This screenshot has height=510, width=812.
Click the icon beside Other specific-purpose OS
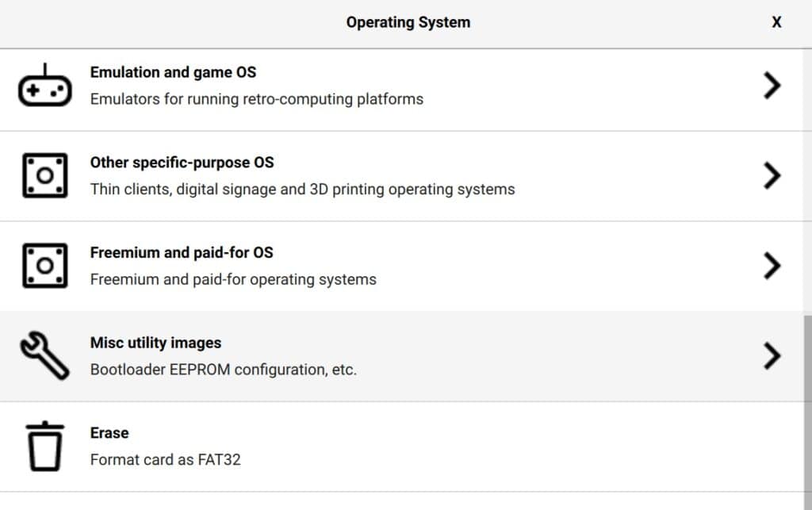click(x=44, y=175)
